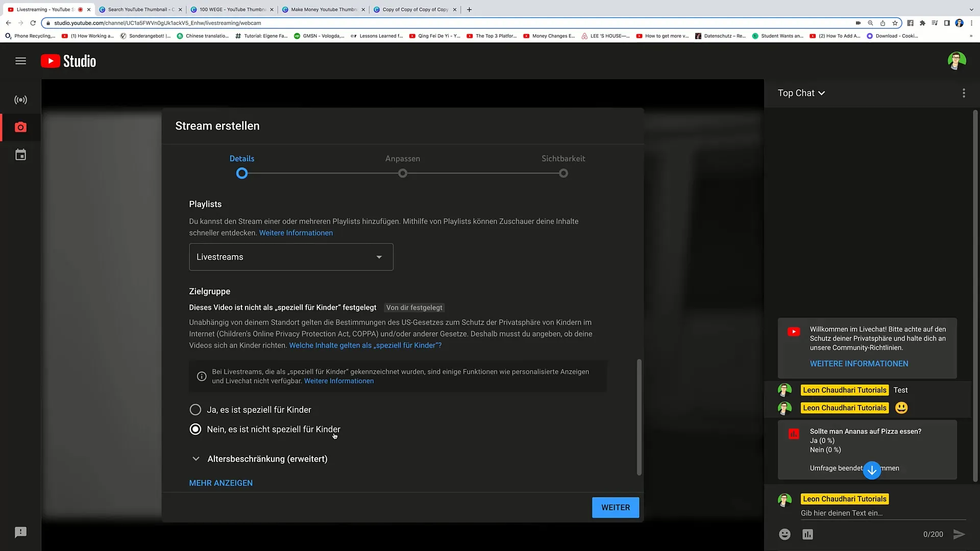Open the Livestreams playlist dropdown
Viewport: 980px width, 551px height.
291,257
